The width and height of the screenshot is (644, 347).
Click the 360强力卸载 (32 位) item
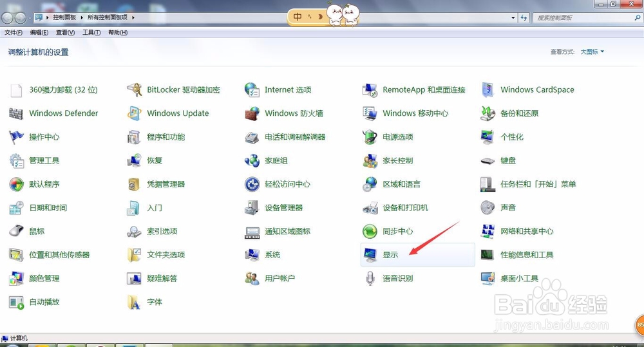point(53,90)
